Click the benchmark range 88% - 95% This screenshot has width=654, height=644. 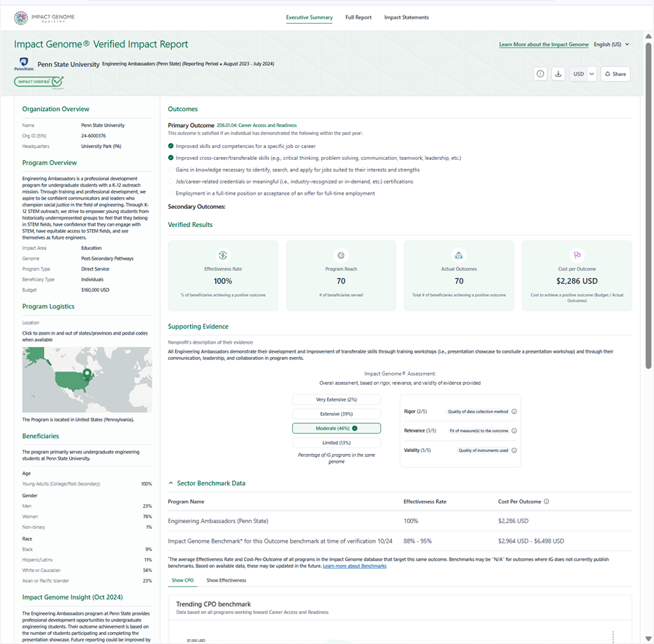click(x=418, y=541)
